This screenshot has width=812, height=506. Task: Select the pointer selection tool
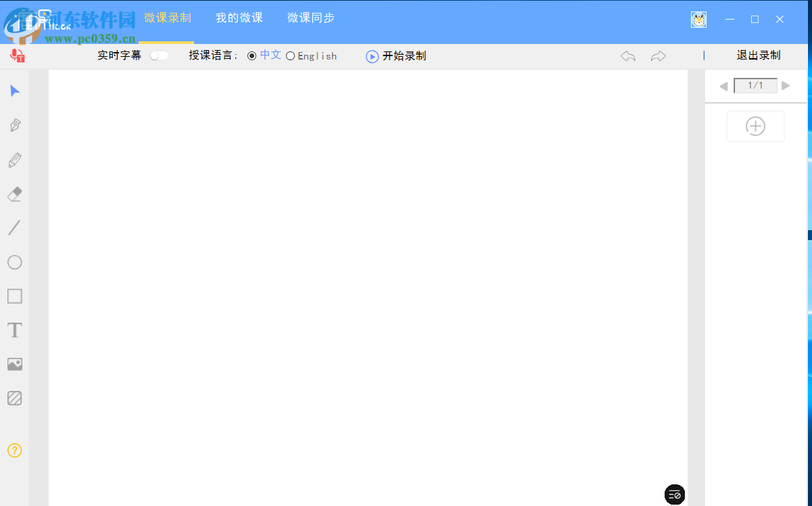(14, 91)
